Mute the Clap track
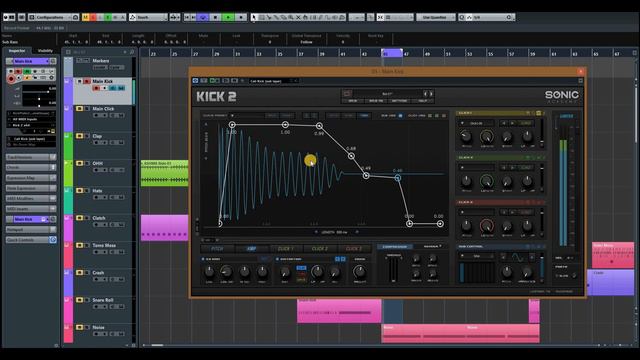The width and height of the screenshot is (640, 360). pyautogui.click(x=80, y=136)
